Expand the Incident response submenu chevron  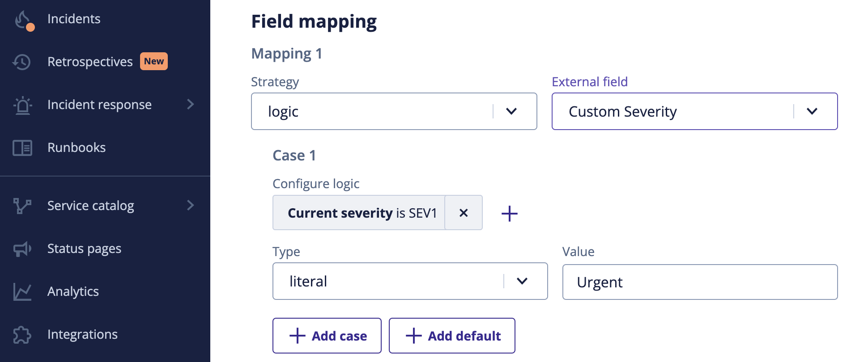tap(191, 105)
